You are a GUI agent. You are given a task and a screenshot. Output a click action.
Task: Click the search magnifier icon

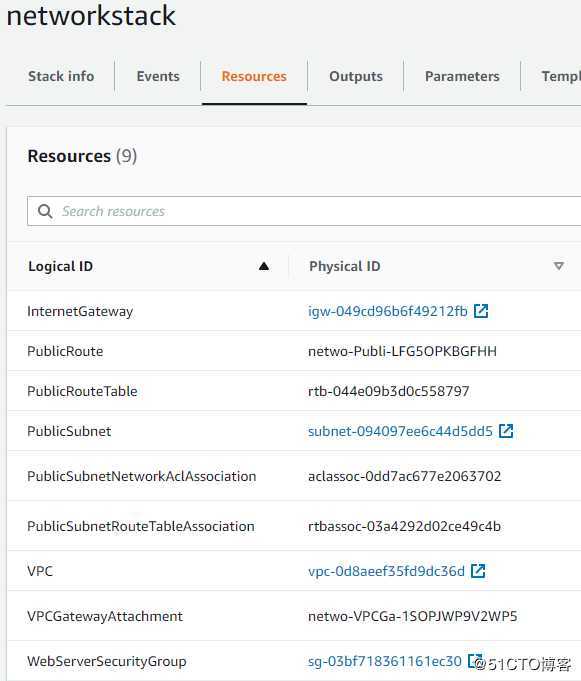pos(45,212)
